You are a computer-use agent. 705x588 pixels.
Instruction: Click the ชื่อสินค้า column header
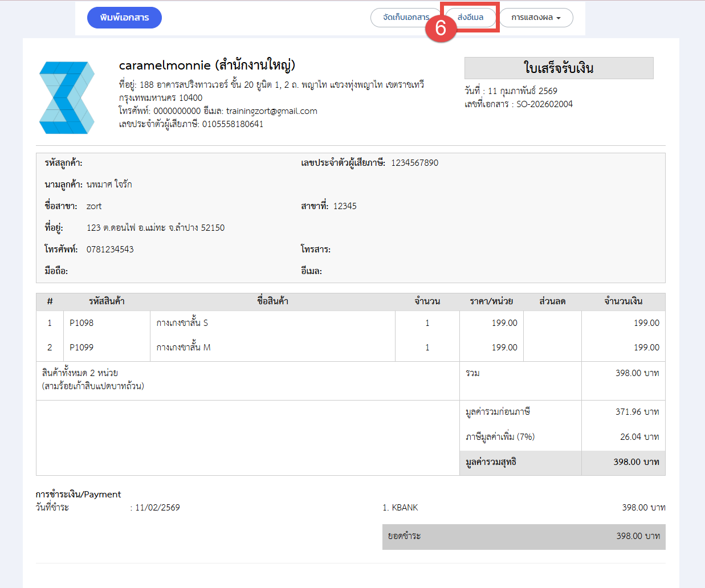[x=272, y=301]
